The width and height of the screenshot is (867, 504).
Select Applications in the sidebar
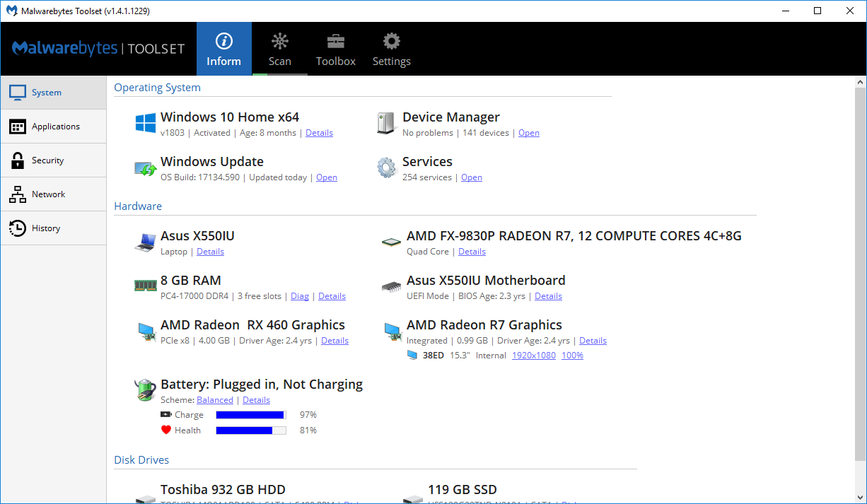(53, 127)
